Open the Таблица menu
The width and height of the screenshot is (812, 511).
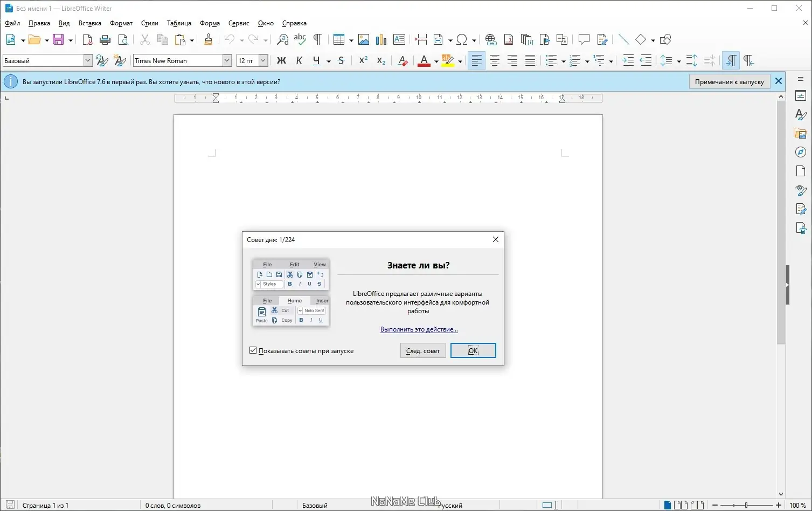click(179, 23)
